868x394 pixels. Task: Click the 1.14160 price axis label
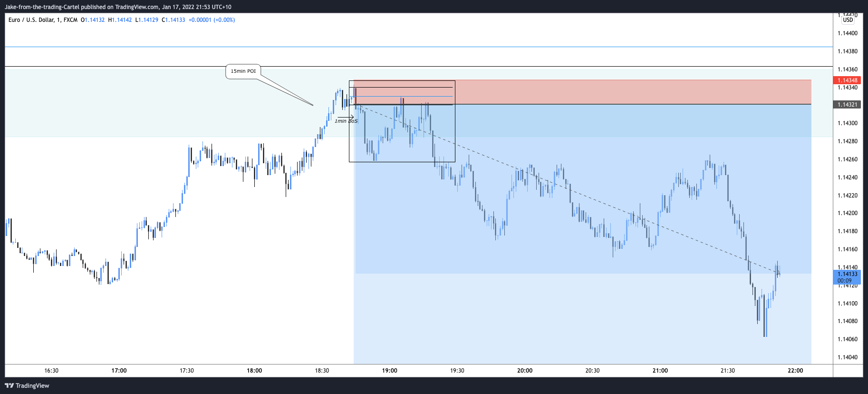click(848, 249)
